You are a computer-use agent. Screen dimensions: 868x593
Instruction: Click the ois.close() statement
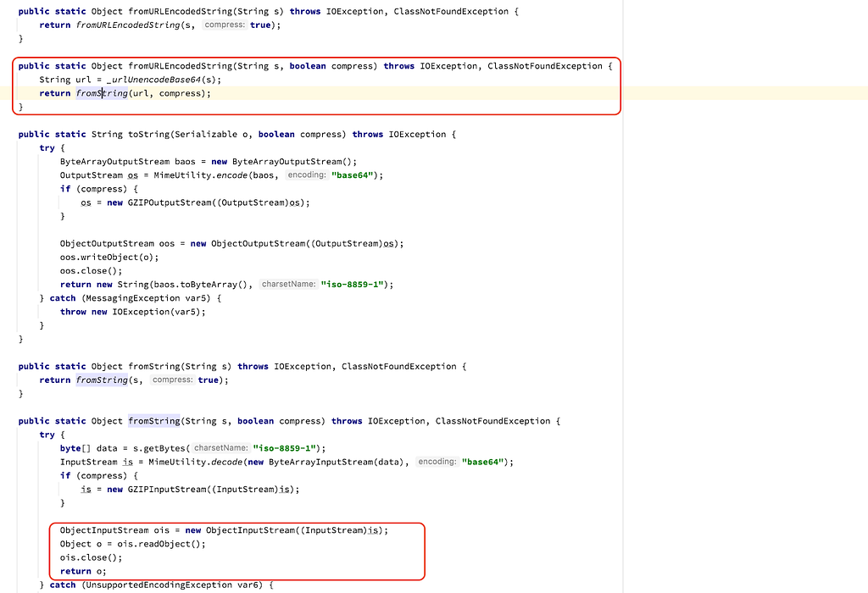92,557
